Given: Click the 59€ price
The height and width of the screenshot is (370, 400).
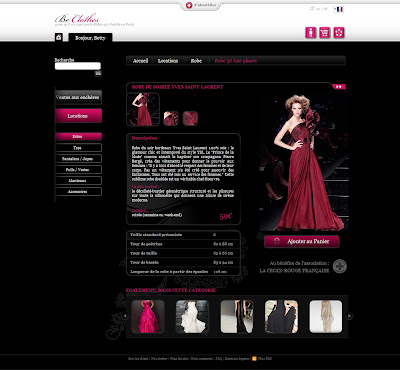Looking at the screenshot, I should point(226,216).
